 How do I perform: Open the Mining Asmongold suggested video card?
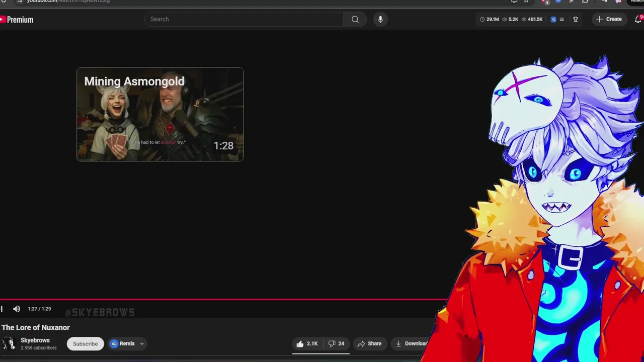(x=160, y=114)
